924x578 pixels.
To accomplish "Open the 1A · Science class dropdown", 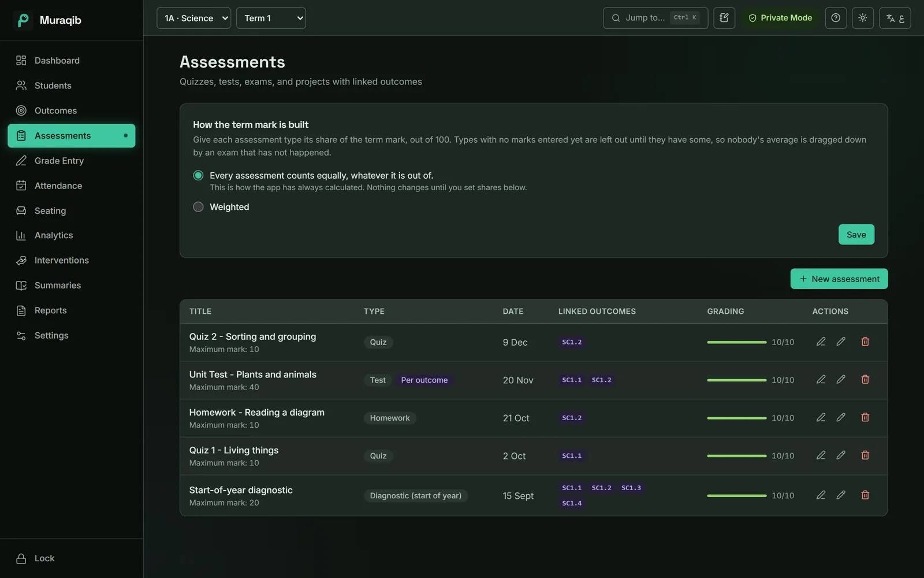I will tap(193, 18).
